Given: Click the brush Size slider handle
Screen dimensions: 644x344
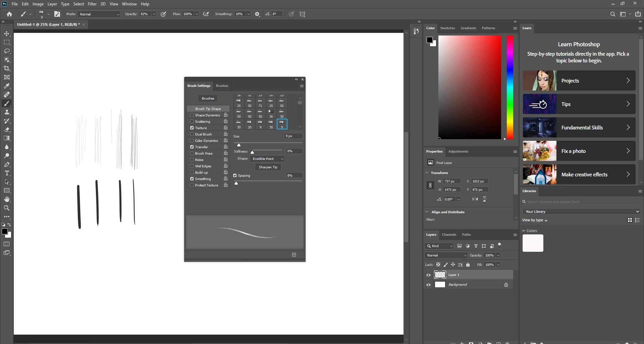Looking at the screenshot, I should point(239,145).
